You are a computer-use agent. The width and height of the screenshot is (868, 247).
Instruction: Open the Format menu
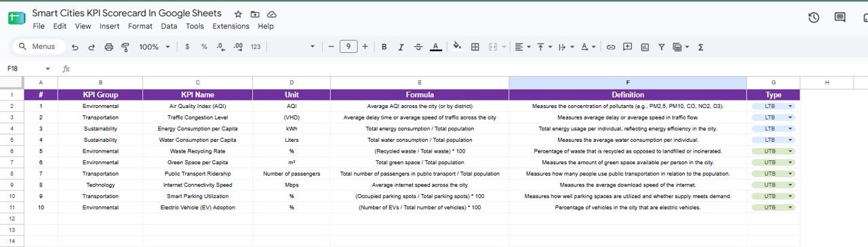[x=140, y=26]
